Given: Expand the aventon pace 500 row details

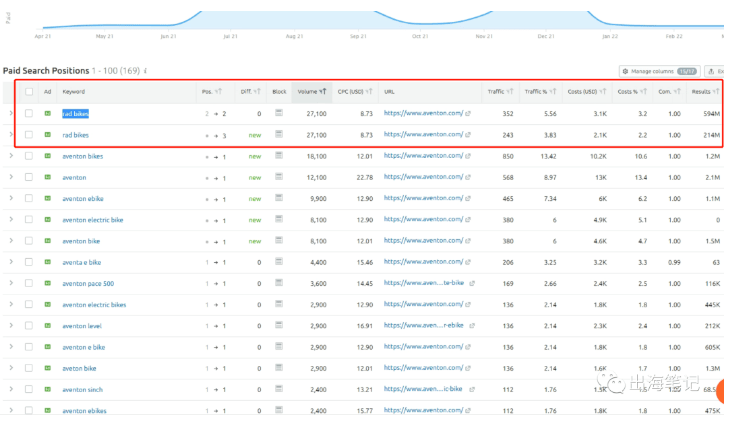Looking at the screenshot, I should [11, 283].
